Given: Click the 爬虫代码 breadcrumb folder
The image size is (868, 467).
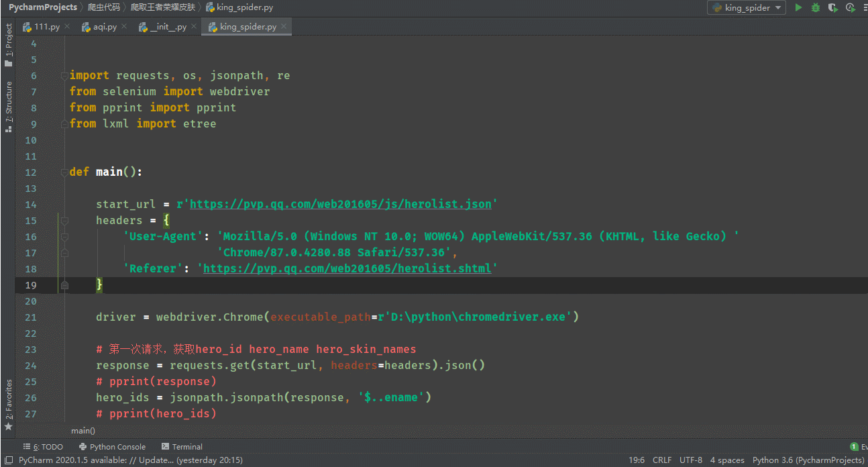Looking at the screenshot, I should (104, 7).
